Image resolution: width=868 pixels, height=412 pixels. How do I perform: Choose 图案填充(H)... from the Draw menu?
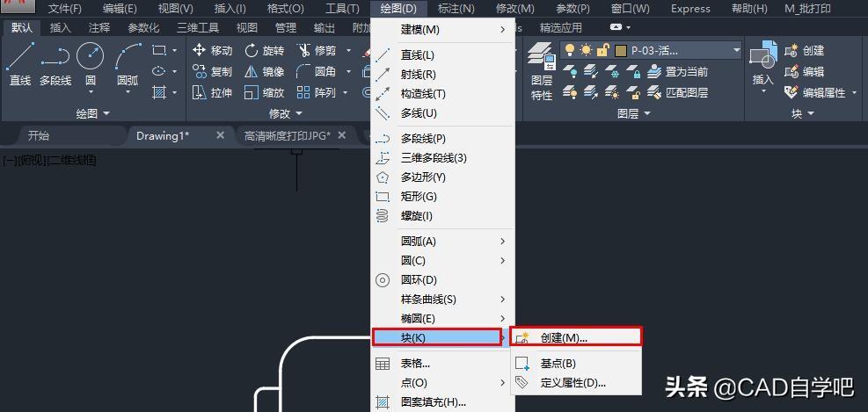[442, 402]
